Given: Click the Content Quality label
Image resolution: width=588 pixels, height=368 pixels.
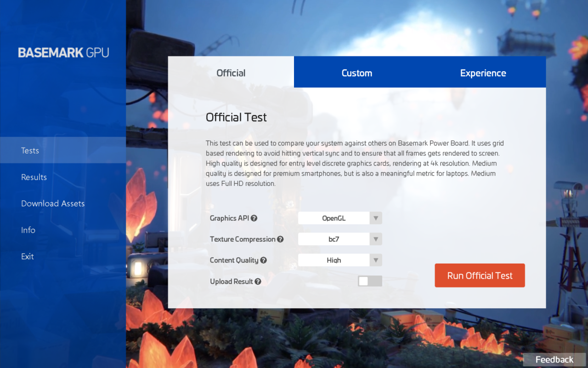Looking at the screenshot, I should (x=234, y=260).
